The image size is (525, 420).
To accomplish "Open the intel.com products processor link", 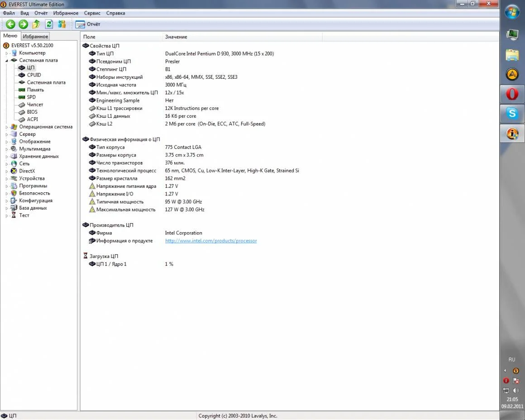I will [x=211, y=241].
